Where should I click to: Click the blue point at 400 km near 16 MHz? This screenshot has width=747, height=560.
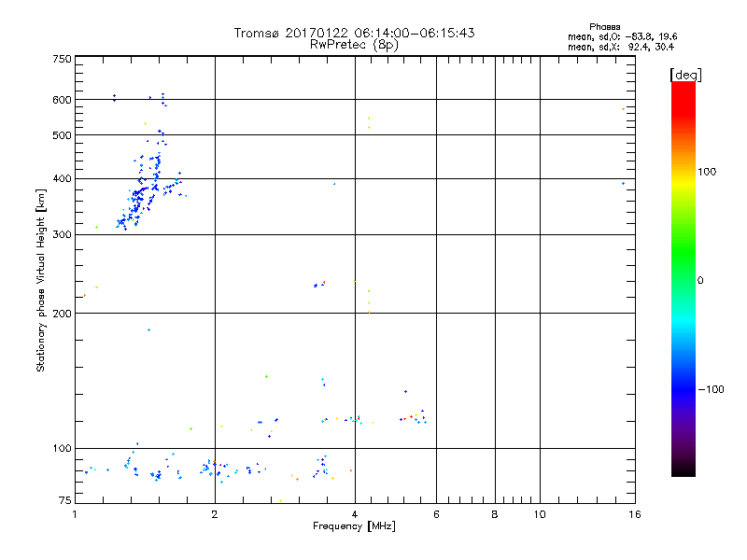point(623,183)
